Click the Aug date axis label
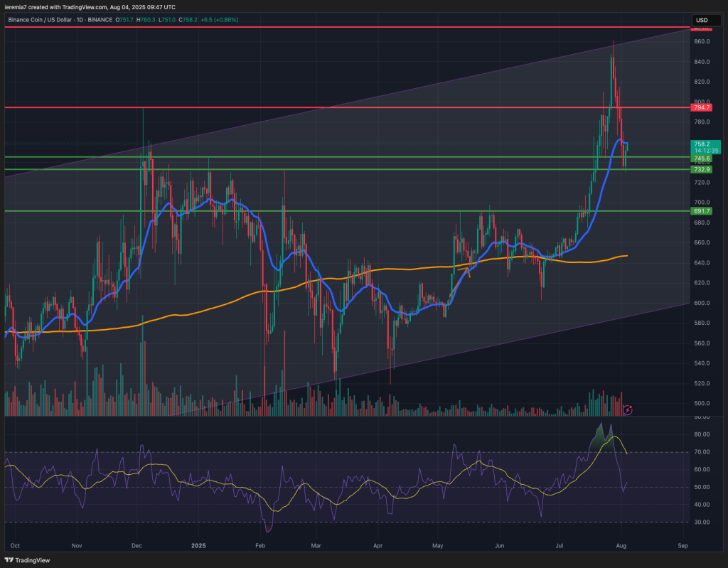728x568 pixels. pyautogui.click(x=621, y=546)
